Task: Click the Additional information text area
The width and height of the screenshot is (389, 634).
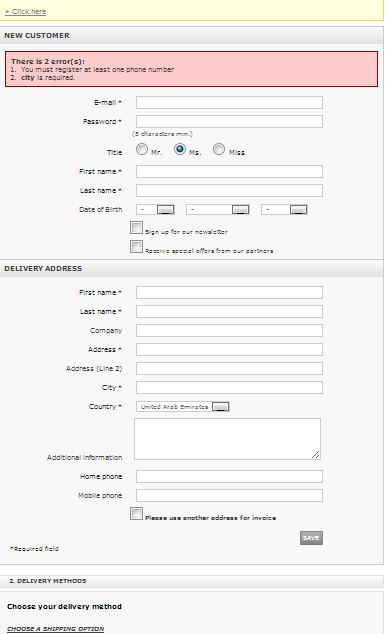Action: [227, 439]
